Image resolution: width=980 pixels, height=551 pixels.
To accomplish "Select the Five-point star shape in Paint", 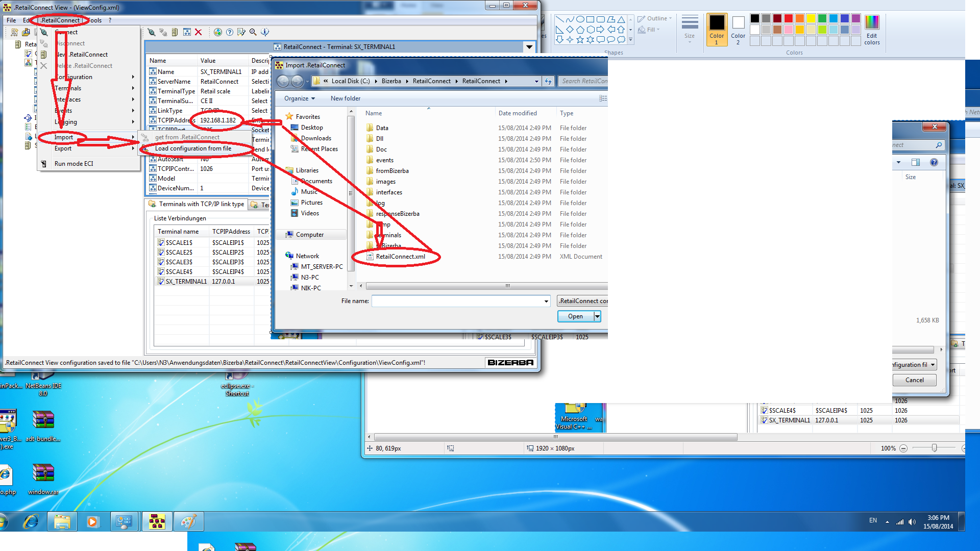I will [580, 40].
